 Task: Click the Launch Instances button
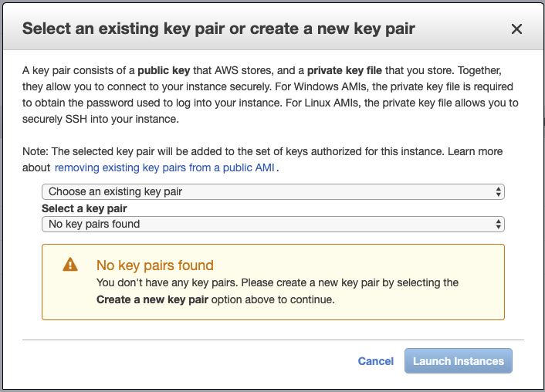click(458, 361)
